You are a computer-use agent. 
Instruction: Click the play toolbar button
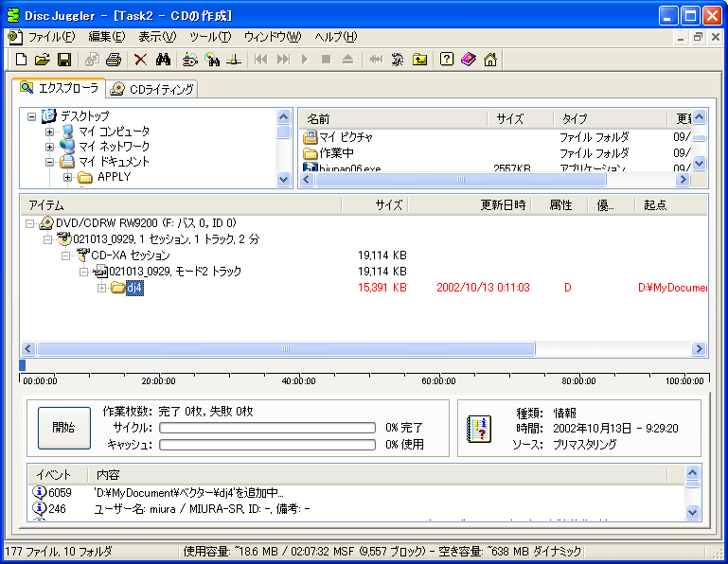tap(305, 60)
